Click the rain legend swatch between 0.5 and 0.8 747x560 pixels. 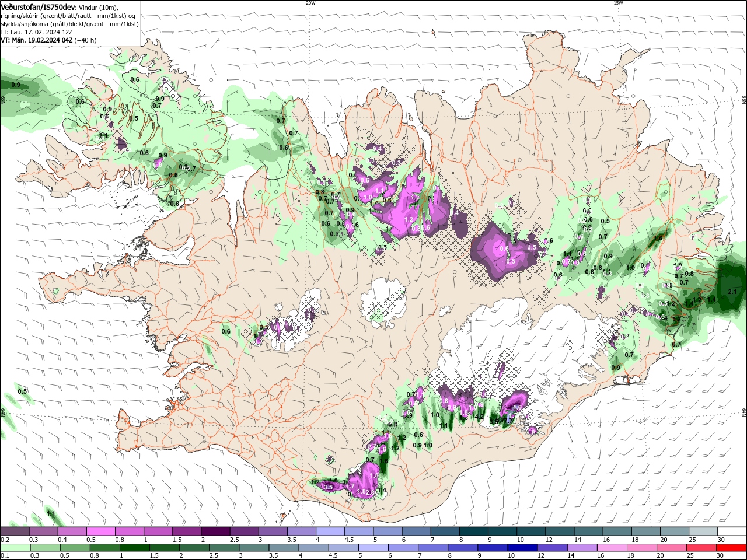[76, 548]
